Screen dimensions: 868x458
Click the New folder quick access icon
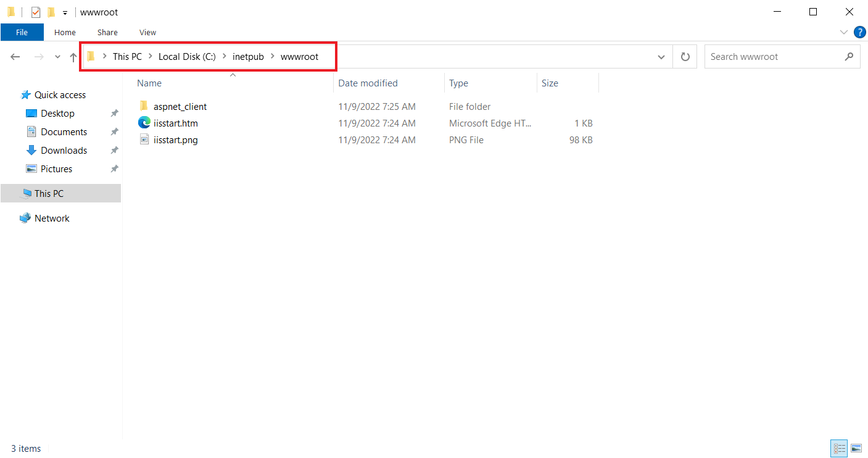pyautogui.click(x=51, y=12)
